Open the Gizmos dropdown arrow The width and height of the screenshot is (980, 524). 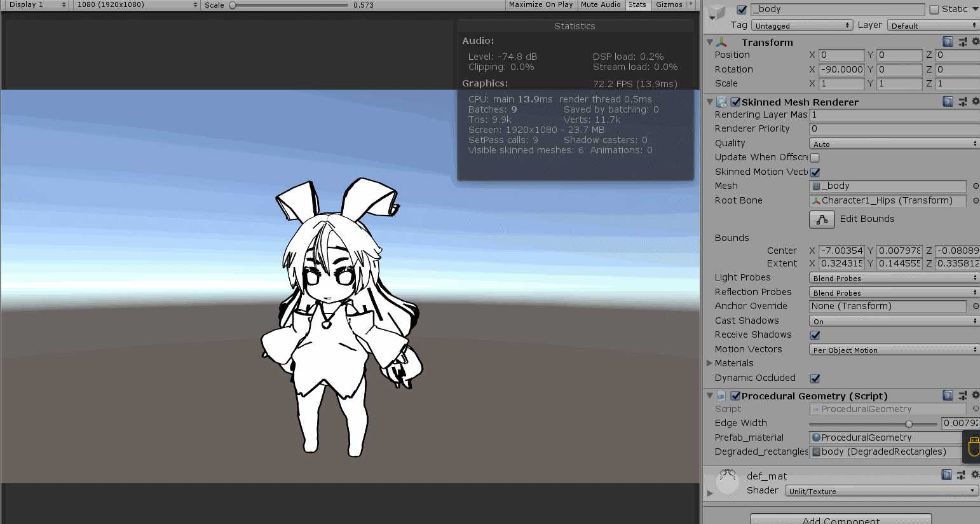point(690,4)
